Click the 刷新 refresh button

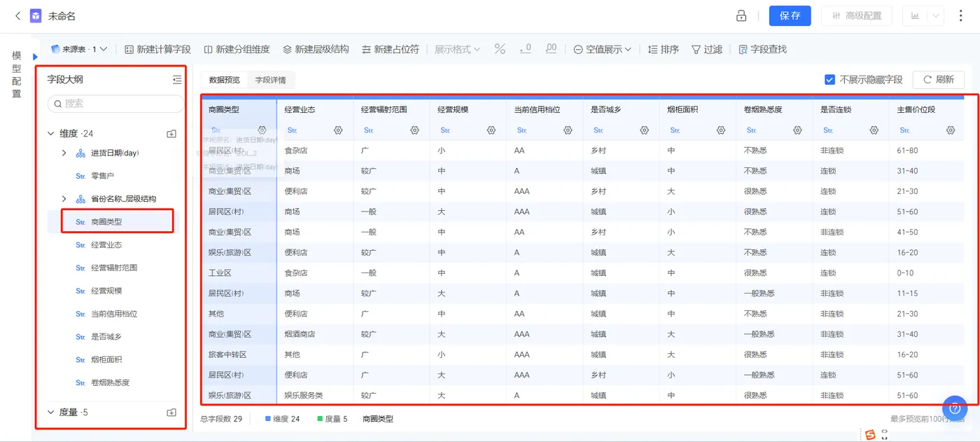(938, 80)
